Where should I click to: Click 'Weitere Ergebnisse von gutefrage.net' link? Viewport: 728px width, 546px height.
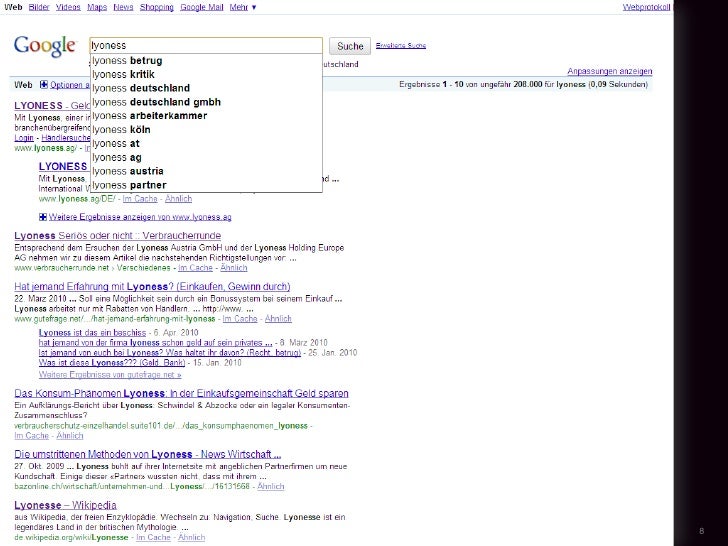[x=110, y=375]
